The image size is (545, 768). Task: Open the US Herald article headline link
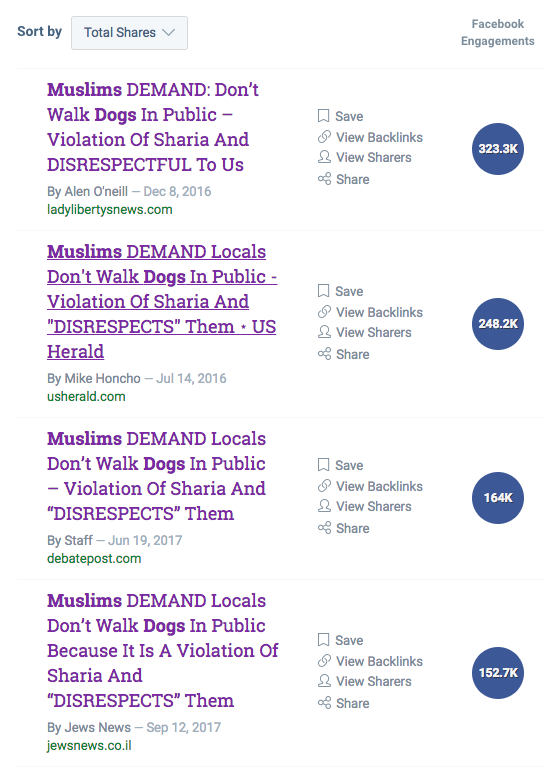tap(162, 302)
